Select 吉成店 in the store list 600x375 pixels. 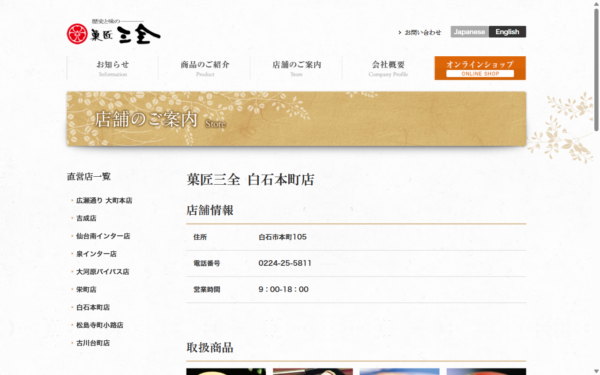coord(86,218)
